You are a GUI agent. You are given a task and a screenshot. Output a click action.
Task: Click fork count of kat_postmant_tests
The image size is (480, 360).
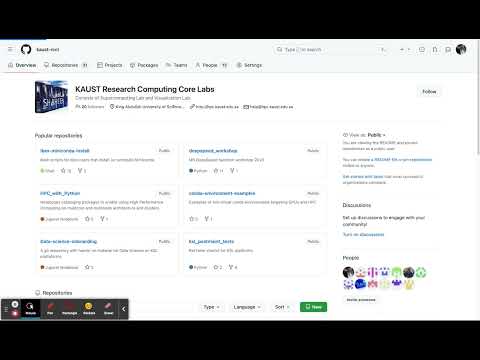pos(233,267)
